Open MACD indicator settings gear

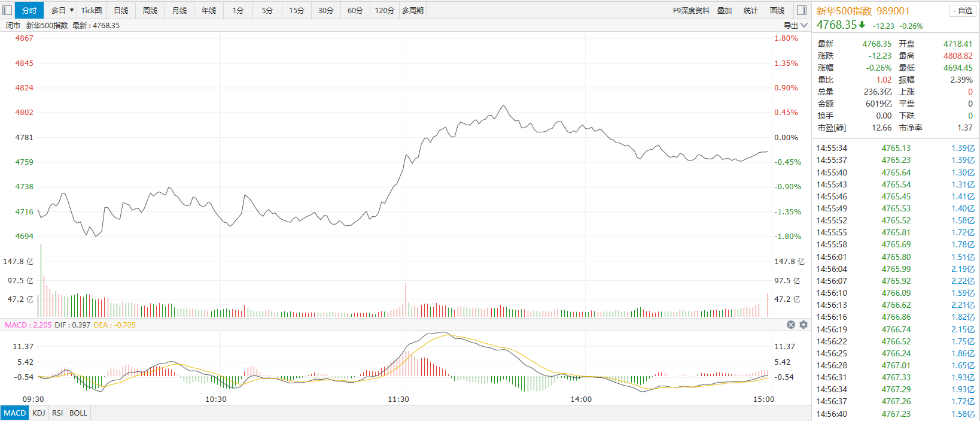[804, 325]
